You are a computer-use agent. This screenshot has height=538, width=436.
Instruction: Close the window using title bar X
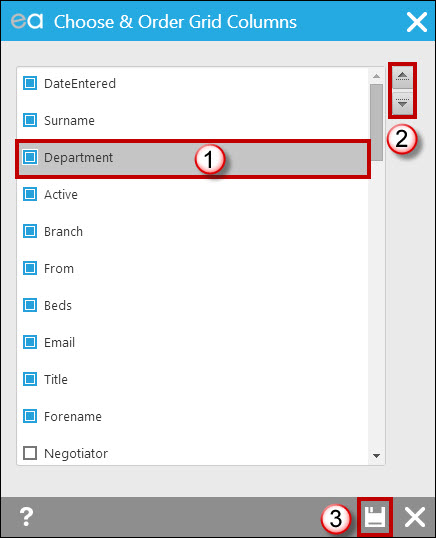coord(417,22)
